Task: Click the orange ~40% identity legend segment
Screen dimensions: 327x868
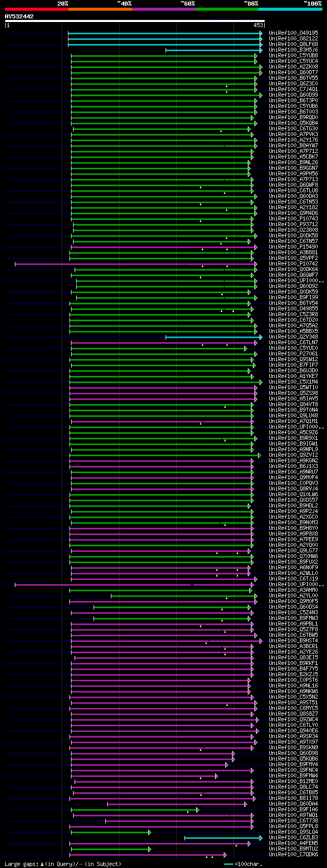Action: pos(100,9)
